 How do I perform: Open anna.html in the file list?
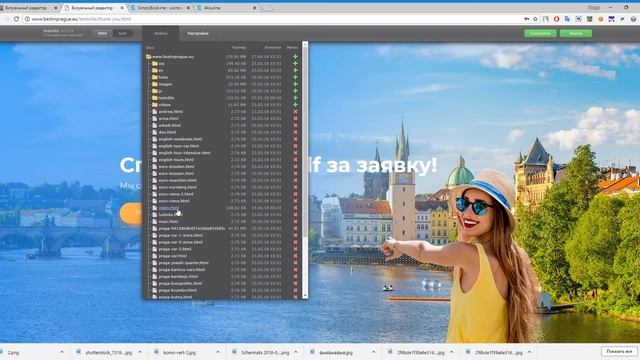tap(168, 118)
